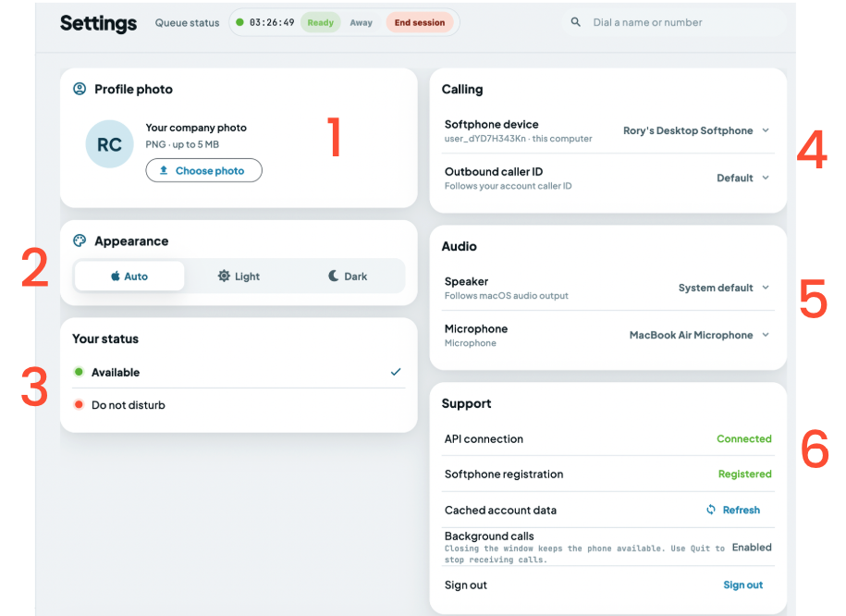Image resolution: width=846 pixels, height=616 pixels.
Task: Click the Sign out link
Action: tap(743, 585)
